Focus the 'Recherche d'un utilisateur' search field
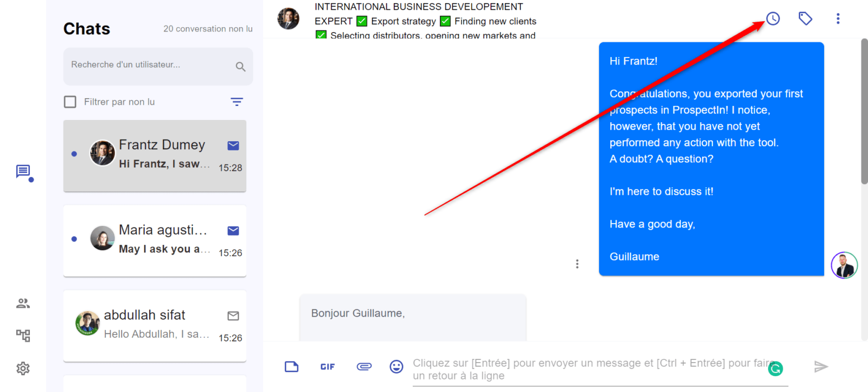 158,66
